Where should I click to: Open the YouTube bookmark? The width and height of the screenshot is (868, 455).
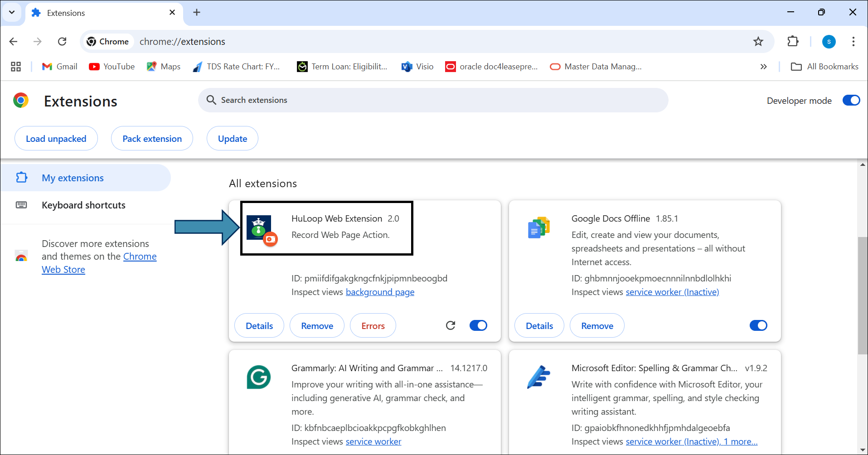[x=112, y=67]
